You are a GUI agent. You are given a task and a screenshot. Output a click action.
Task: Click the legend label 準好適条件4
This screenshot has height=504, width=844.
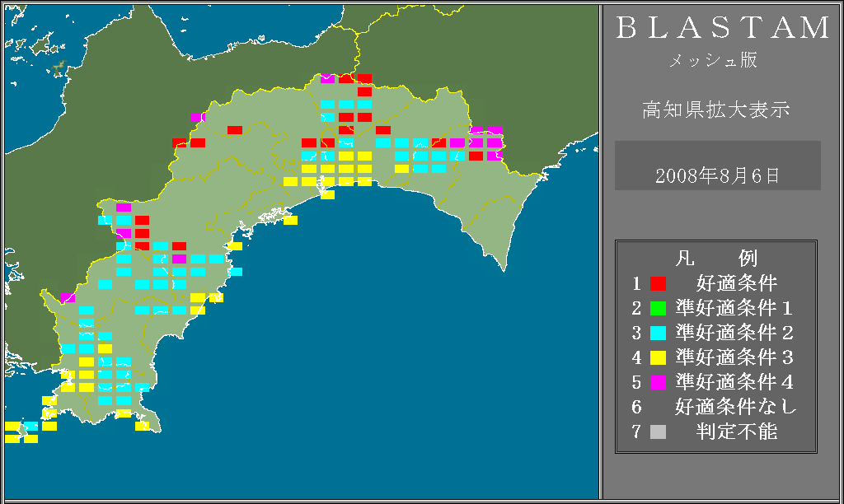734,382
